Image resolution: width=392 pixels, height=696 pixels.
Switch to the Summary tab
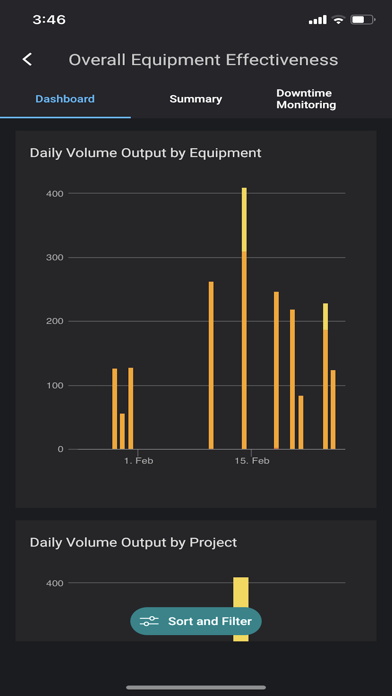pos(196,99)
